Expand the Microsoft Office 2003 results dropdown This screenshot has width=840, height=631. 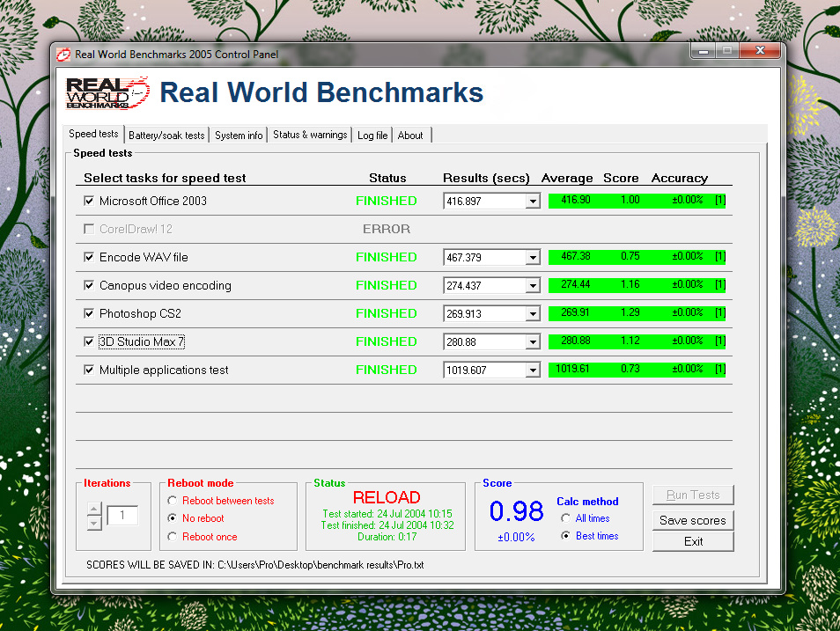(532, 202)
